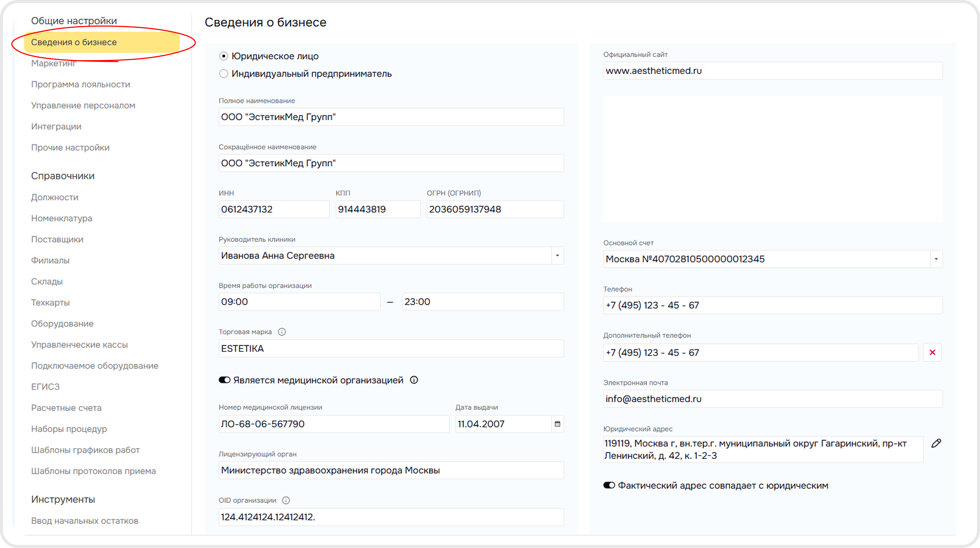Open Шаблоны протоколов приема
Image resolution: width=980 pixels, height=548 pixels.
tap(94, 471)
